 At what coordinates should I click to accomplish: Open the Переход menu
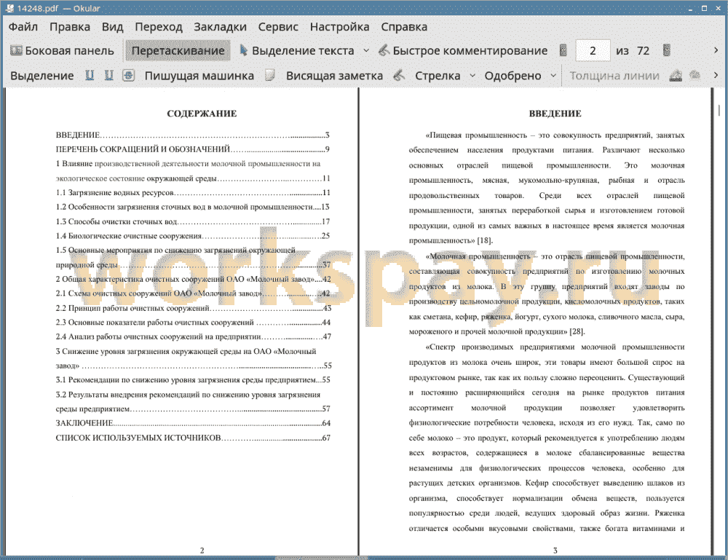click(x=158, y=27)
